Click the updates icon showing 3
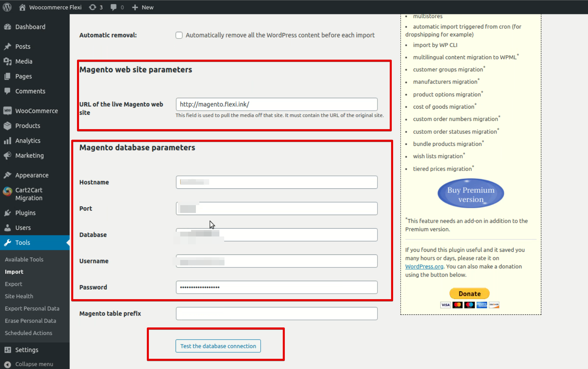 93,7
